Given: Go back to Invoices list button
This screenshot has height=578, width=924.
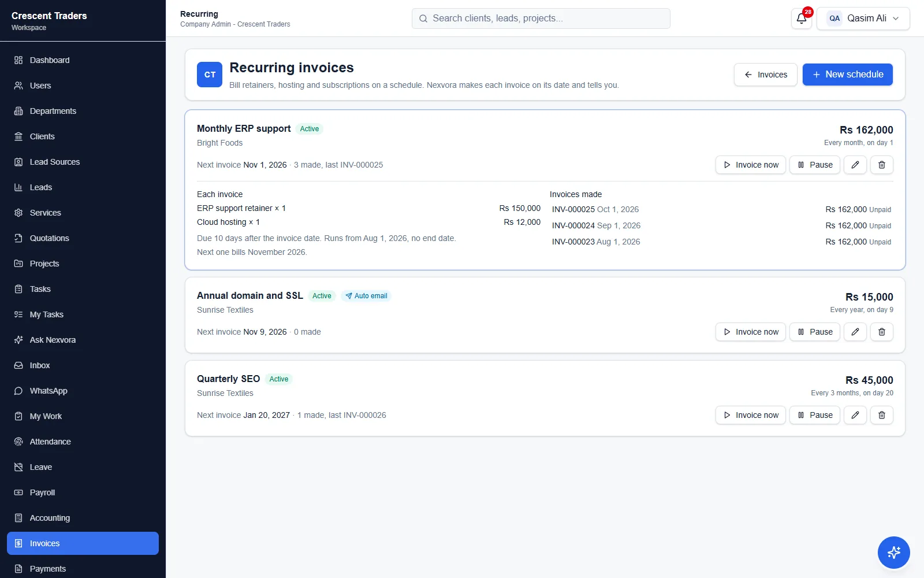Looking at the screenshot, I should pyautogui.click(x=765, y=75).
